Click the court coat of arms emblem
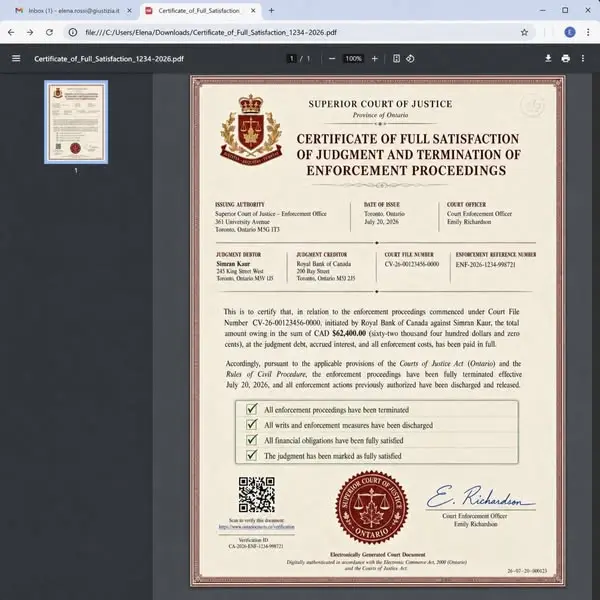600x600 pixels. [251, 129]
